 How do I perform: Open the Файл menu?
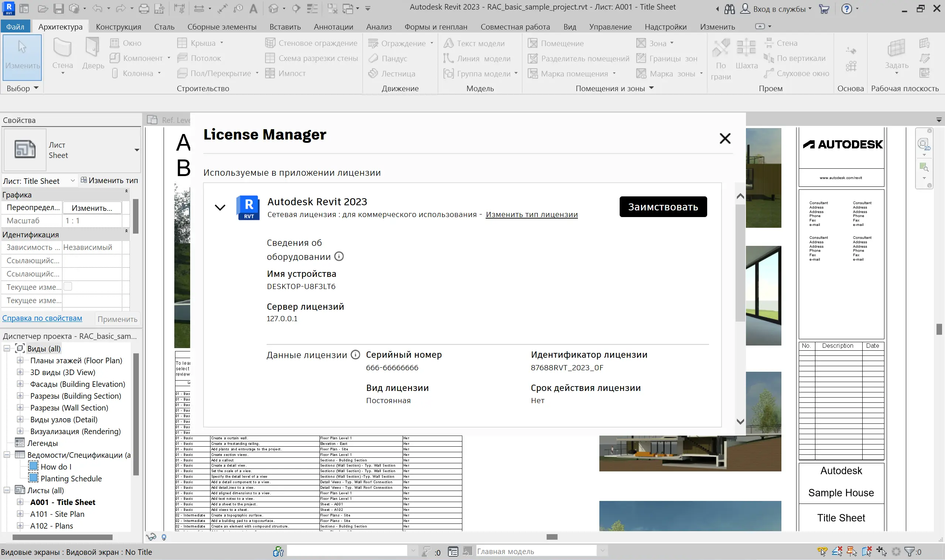point(15,27)
